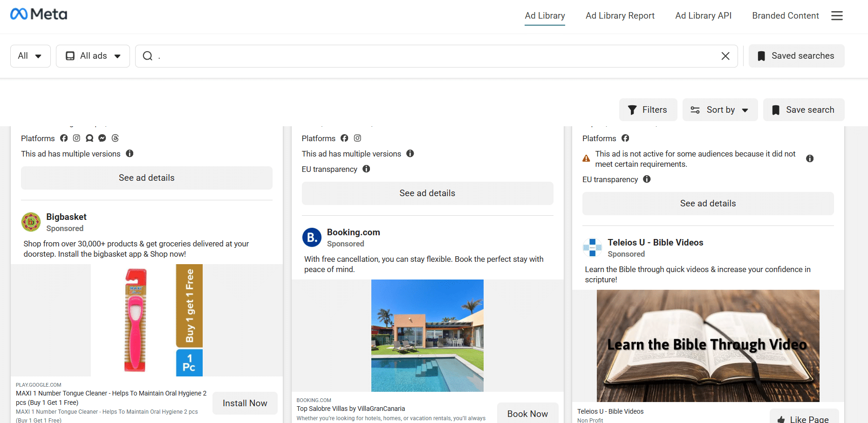The height and width of the screenshot is (423, 868).
Task: Open the All country dropdown
Action: [x=30, y=56]
